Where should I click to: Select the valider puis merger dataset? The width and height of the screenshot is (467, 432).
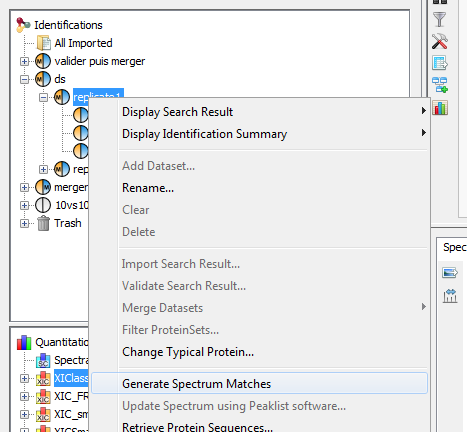pyautogui.click(x=100, y=61)
